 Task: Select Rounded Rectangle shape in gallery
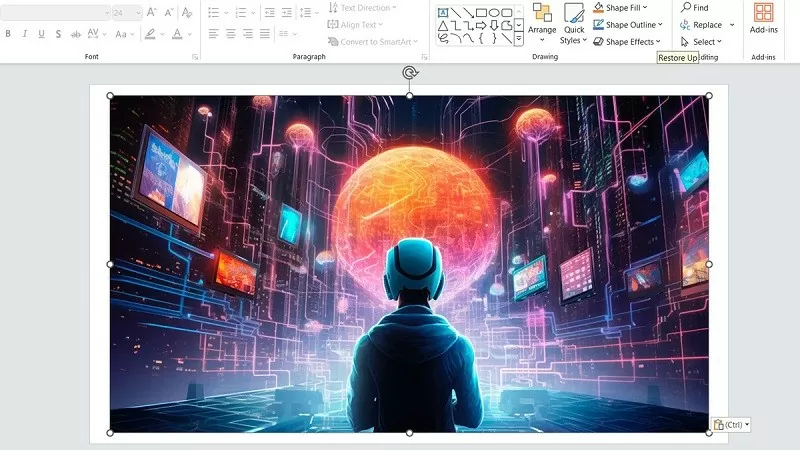point(507,13)
